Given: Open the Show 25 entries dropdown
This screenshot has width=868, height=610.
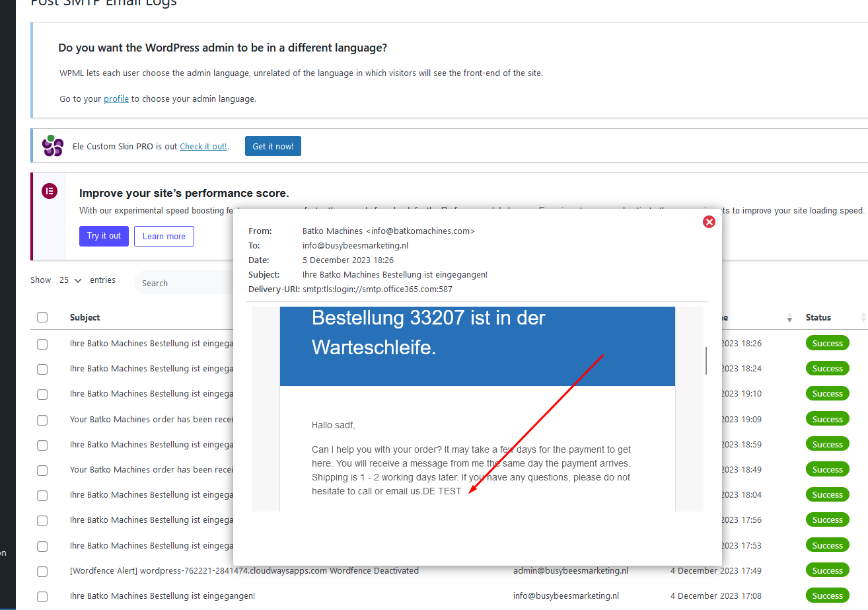Looking at the screenshot, I should [70, 280].
